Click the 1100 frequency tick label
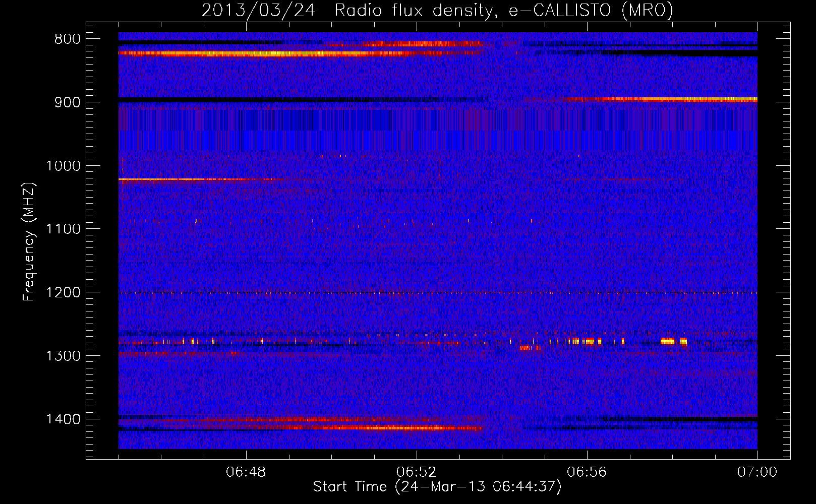The height and width of the screenshot is (504, 816). (63, 229)
